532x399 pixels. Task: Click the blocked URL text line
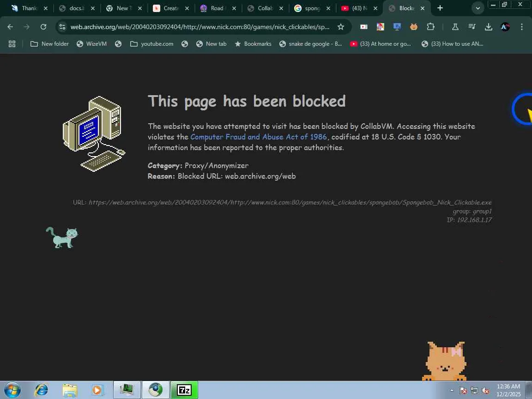click(x=282, y=202)
